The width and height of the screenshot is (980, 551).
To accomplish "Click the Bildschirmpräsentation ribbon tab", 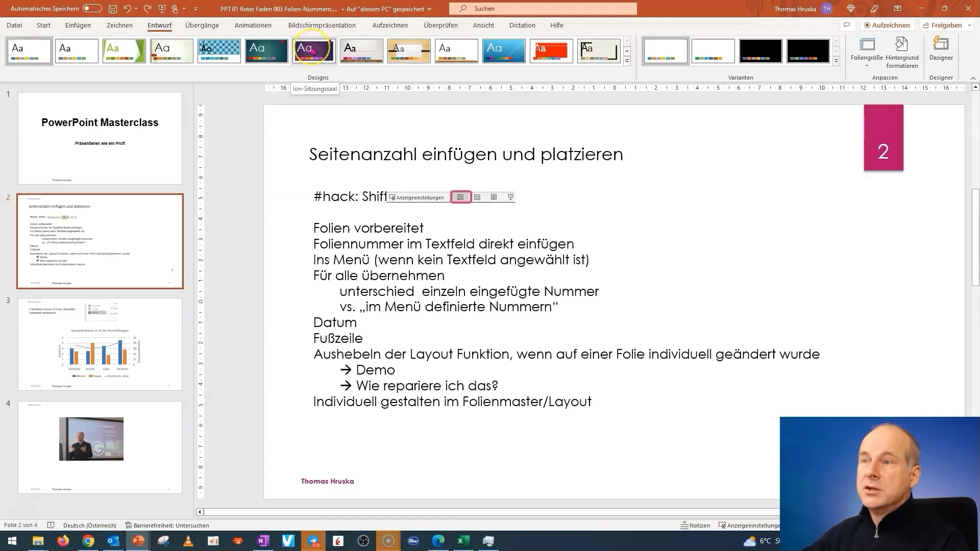I will point(322,25).
